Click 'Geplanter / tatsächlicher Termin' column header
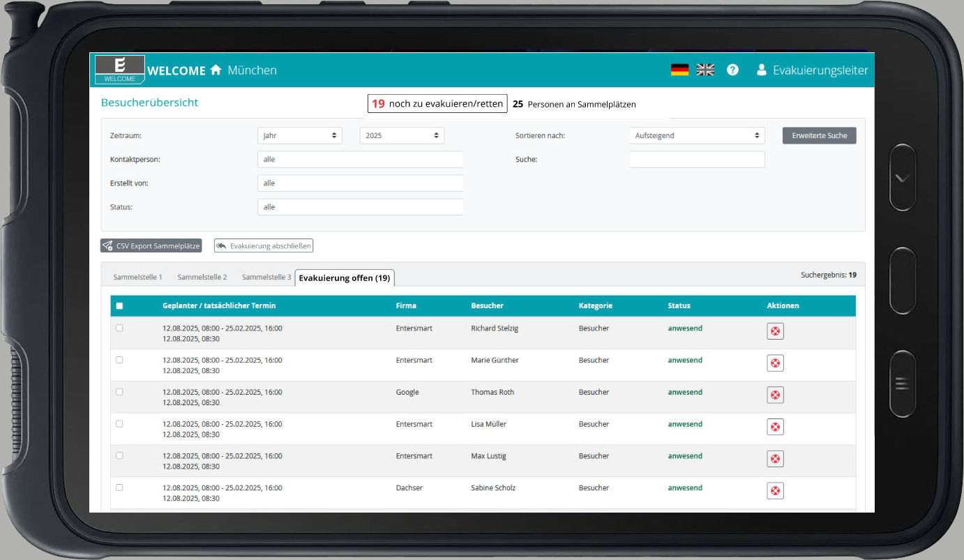The width and height of the screenshot is (964, 560). coord(219,305)
